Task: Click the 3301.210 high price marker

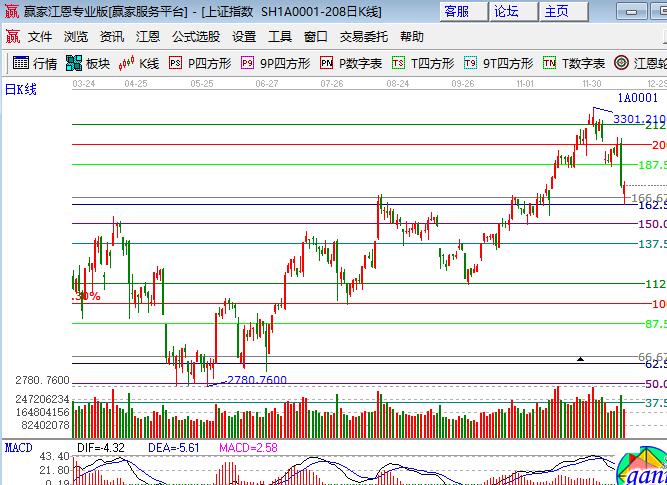Action: click(x=639, y=118)
